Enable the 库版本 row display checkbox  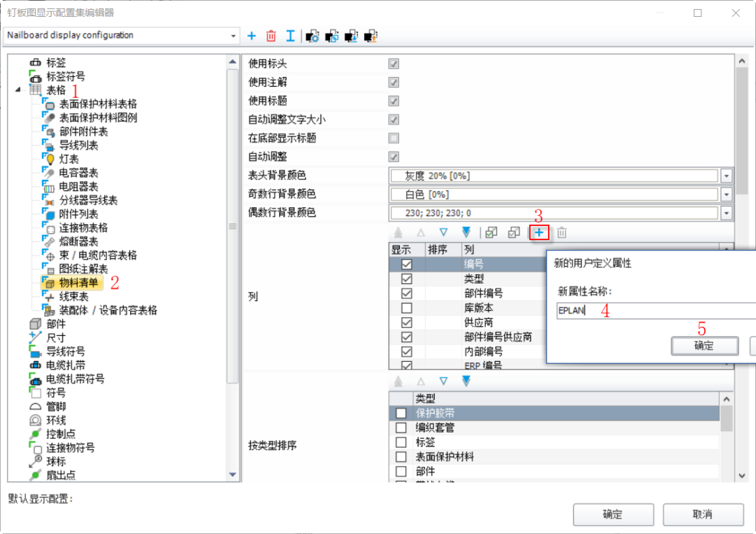(407, 308)
